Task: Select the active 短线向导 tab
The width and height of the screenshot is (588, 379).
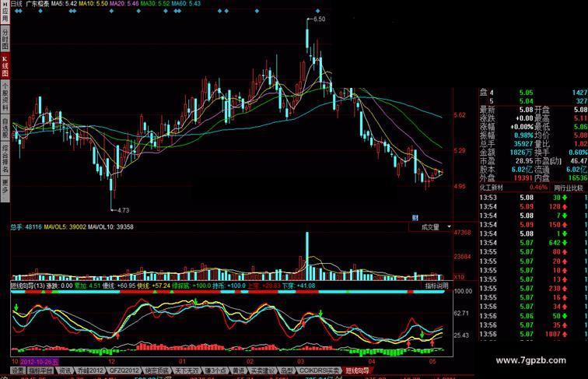Action: pyautogui.click(x=357, y=370)
